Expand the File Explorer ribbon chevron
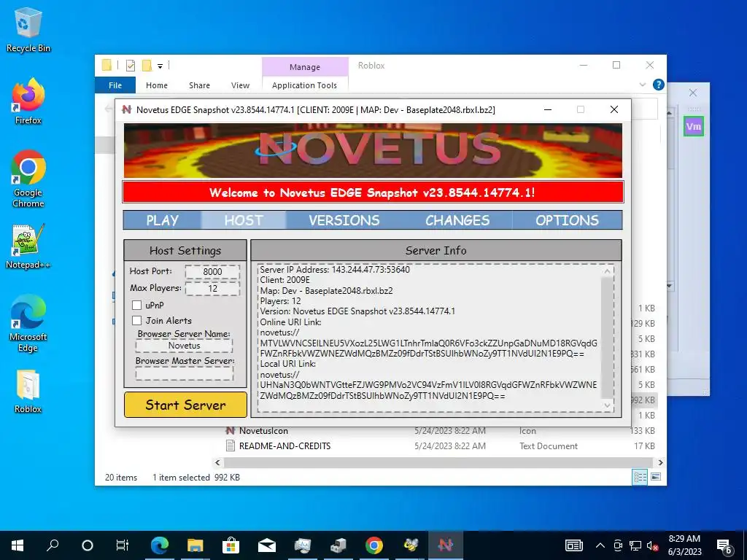747x560 pixels. [642, 85]
